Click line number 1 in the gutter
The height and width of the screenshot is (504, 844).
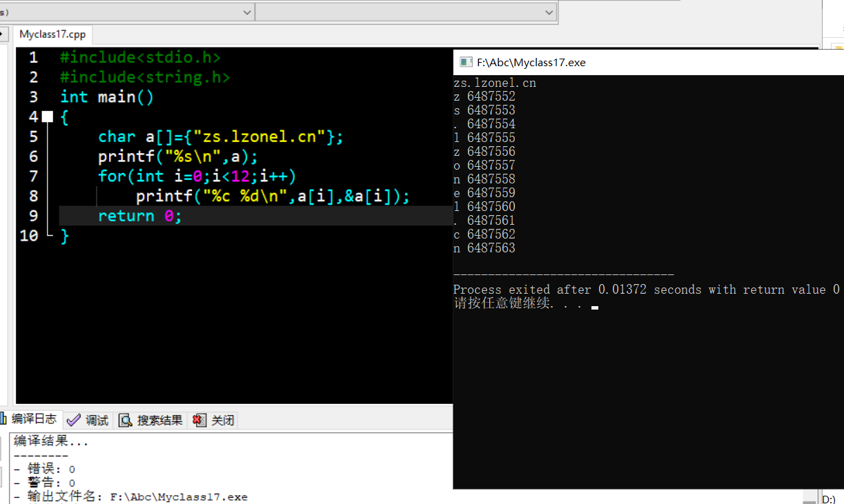[34, 57]
